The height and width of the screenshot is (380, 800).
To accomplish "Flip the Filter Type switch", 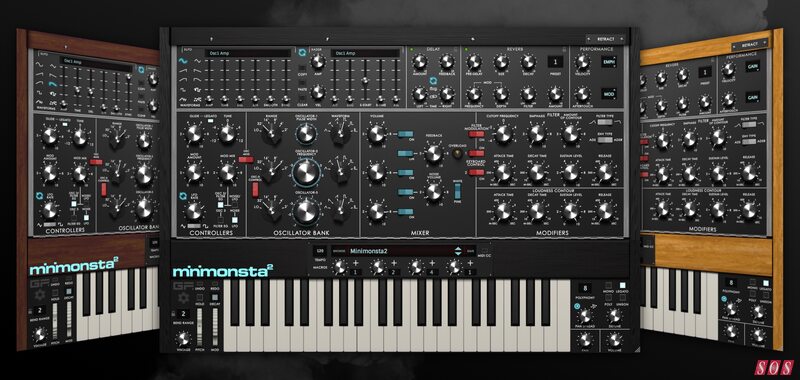I will [604, 122].
